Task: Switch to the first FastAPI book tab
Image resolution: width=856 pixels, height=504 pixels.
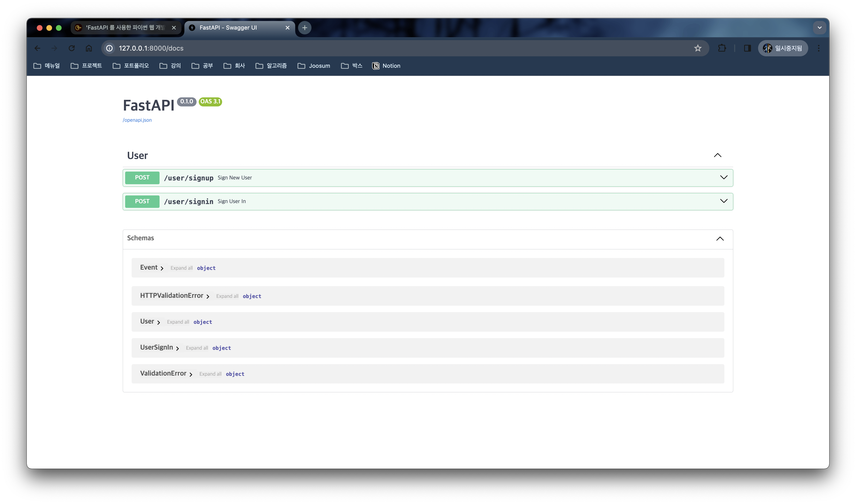Action: pos(125,27)
